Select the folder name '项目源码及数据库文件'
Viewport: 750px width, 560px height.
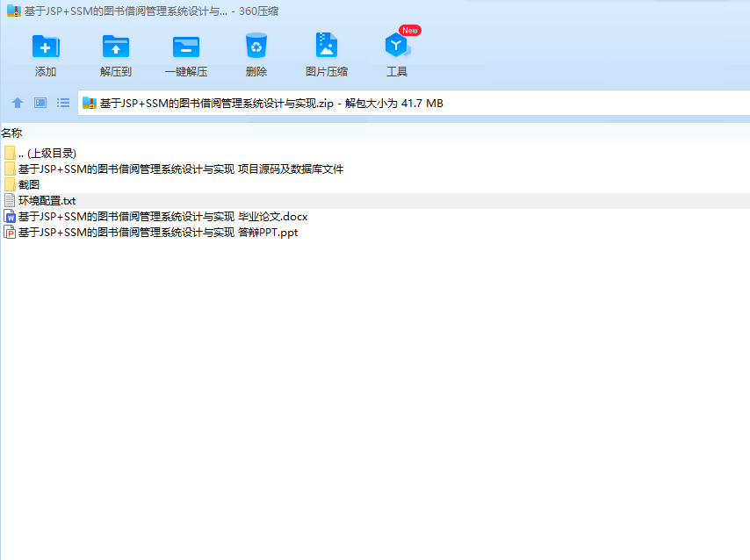(181, 169)
